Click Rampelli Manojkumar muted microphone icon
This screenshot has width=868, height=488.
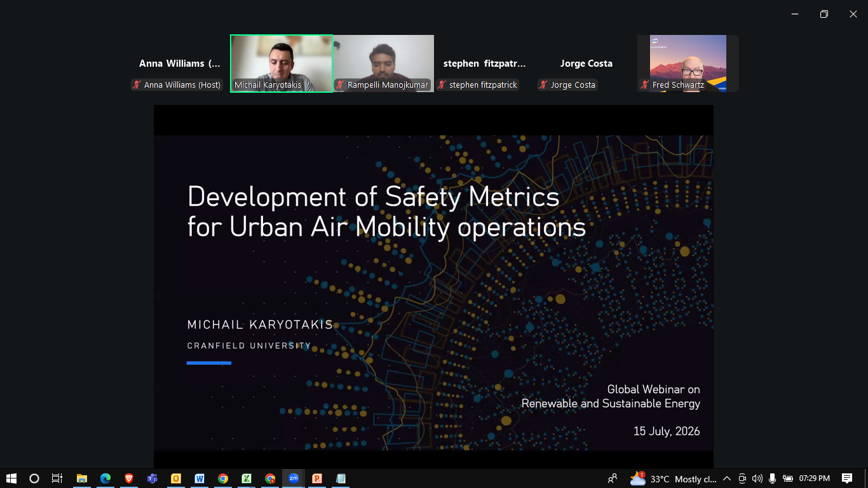pyautogui.click(x=340, y=85)
